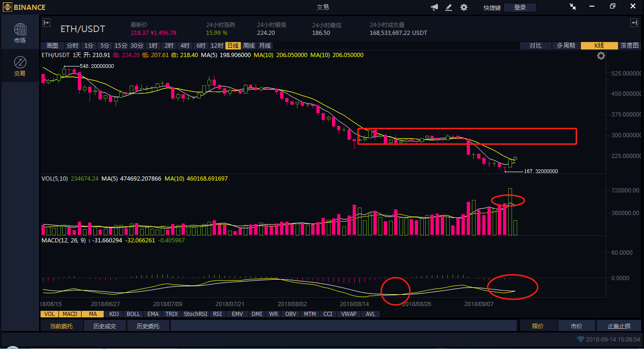644x349 pixels.
Task: Toggle the MA indicator
Action: click(x=93, y=314)
